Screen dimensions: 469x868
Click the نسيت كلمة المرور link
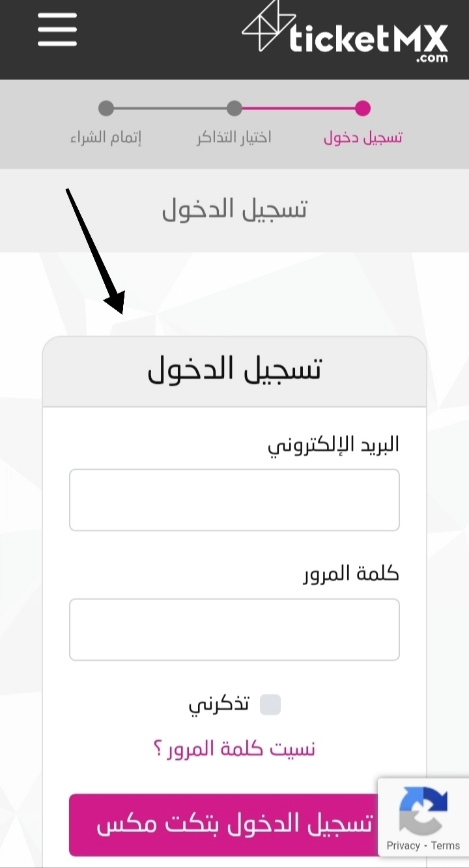tap(234, 749)
